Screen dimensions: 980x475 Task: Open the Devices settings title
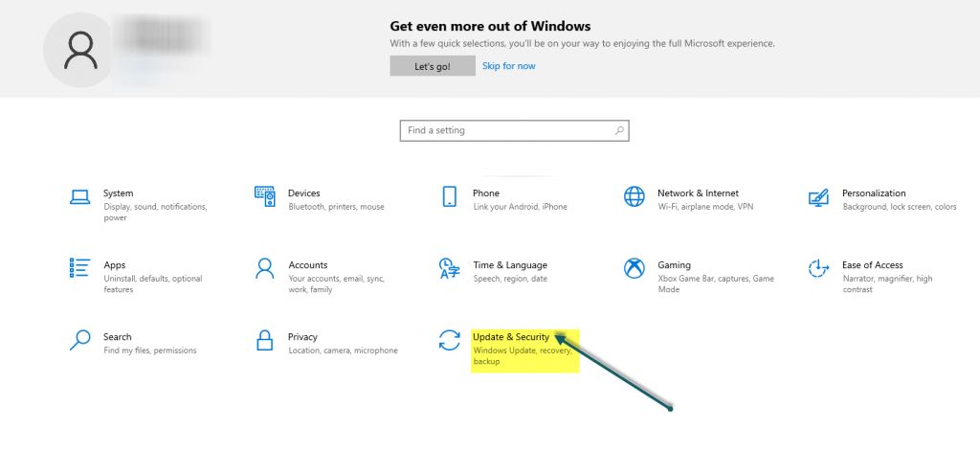303,193
